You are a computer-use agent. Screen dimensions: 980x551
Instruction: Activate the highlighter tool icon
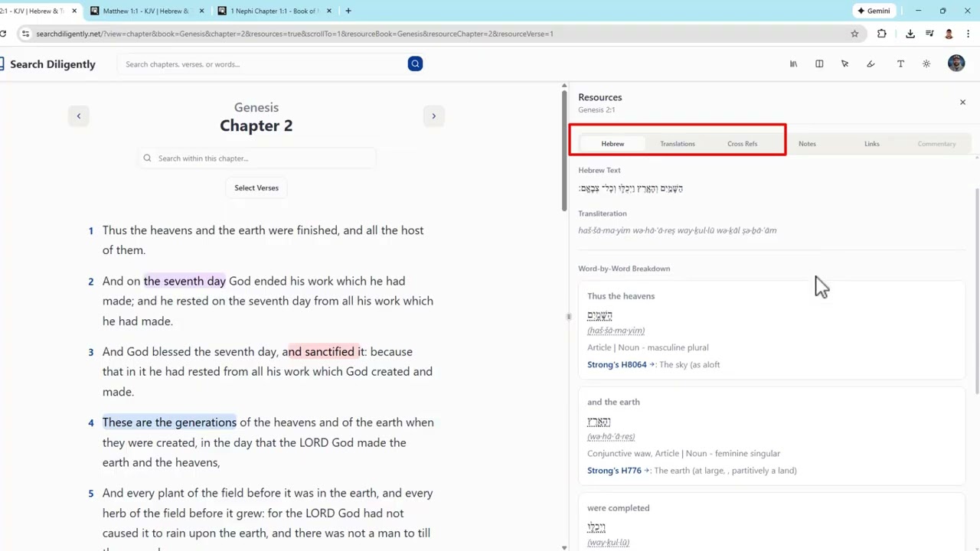pyautogui.click(x=871, y=64)
